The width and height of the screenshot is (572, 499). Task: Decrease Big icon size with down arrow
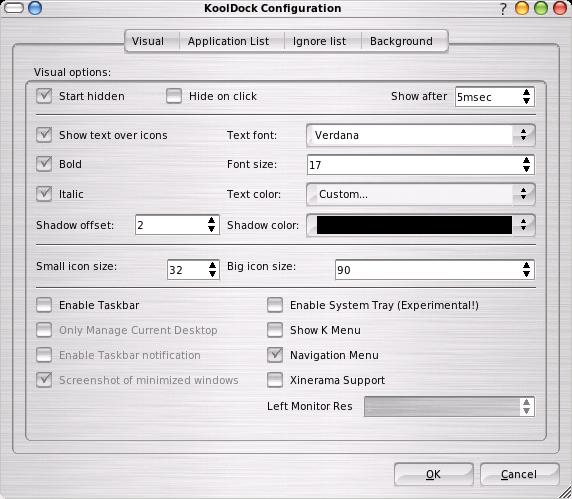[x=526, y=274]
